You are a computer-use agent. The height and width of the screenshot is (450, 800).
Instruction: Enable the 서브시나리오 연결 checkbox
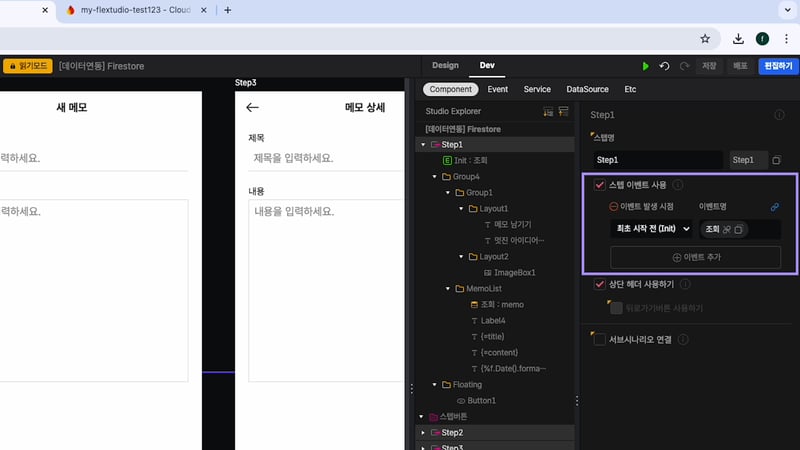600,339
